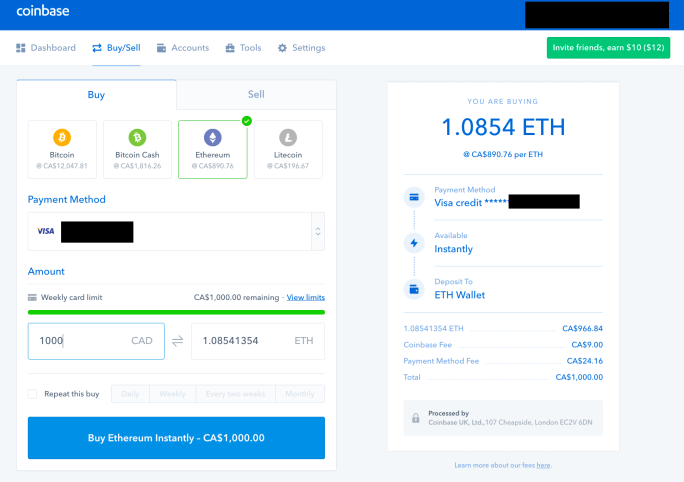
Task: Click the ETH amount input field
Action: point(258,341)
